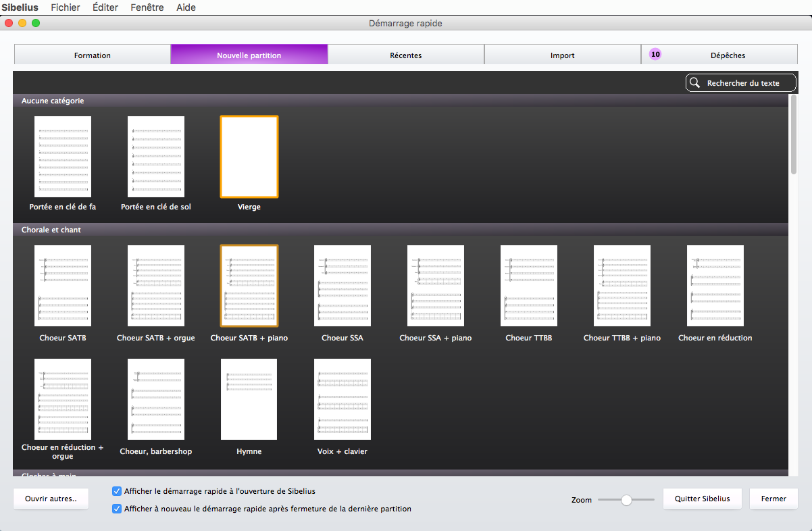Click the Zoom slider handle
This screenshot has height=531, width=812.
pos(626,500)
